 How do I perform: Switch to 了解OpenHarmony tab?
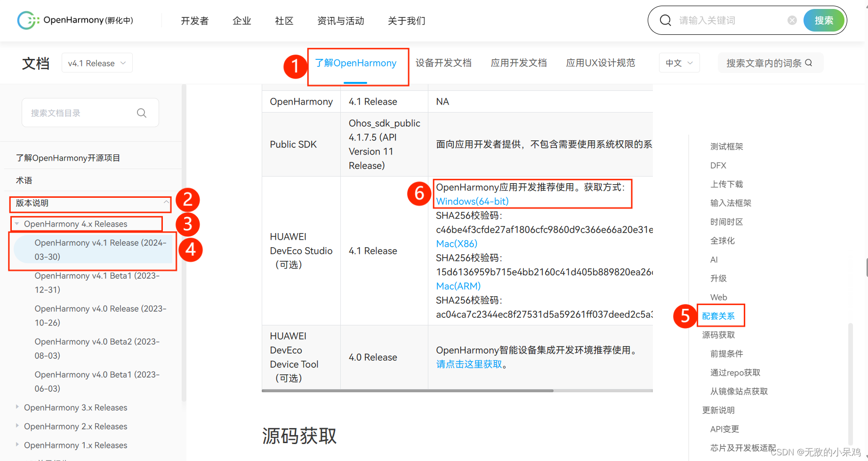click(356, 63)
